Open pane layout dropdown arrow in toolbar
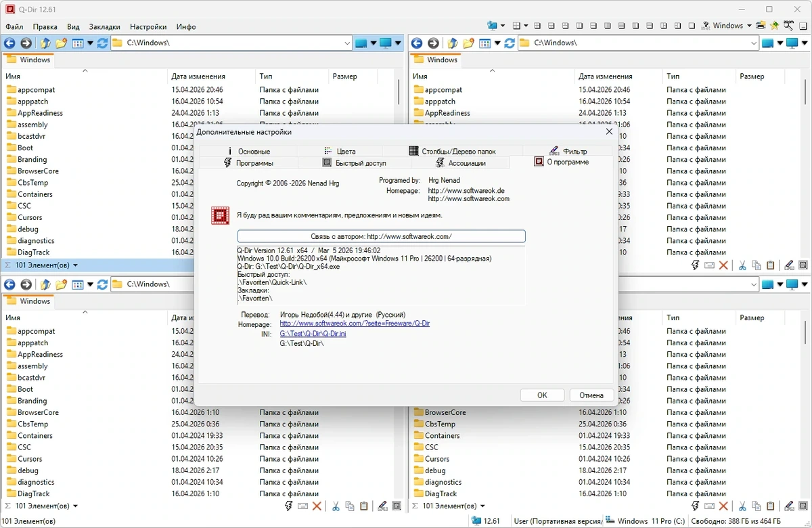This screenshot has width=812, height=528. pos(526,26)
